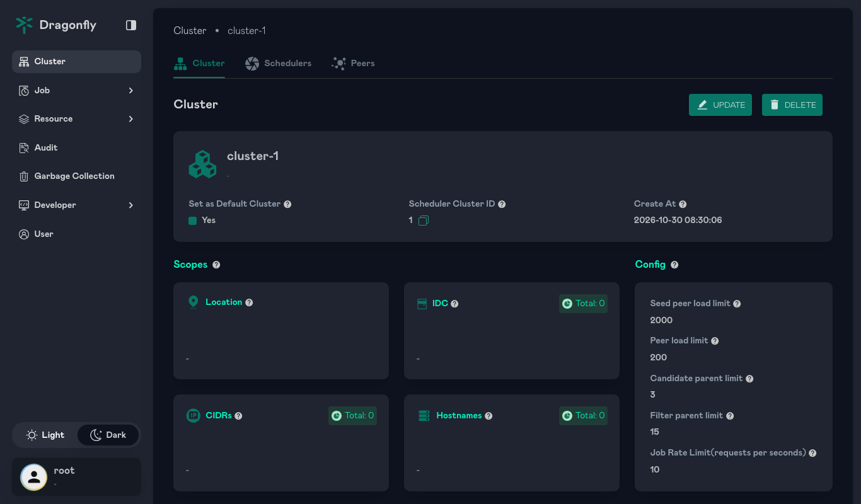Viewport: 861px width, 504px height.
Task: Copy the Scheduler Cluster ID
Action: [424, 220]
